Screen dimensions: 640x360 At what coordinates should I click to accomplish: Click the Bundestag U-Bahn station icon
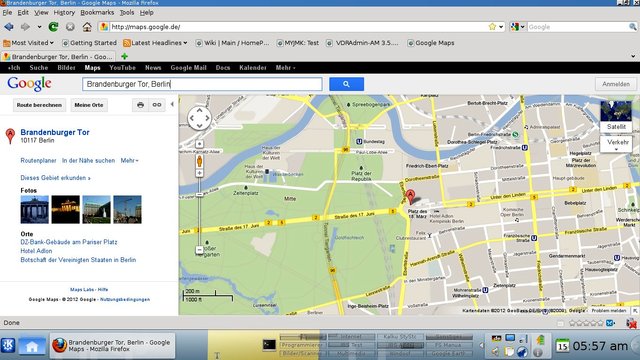pos(359,142)
